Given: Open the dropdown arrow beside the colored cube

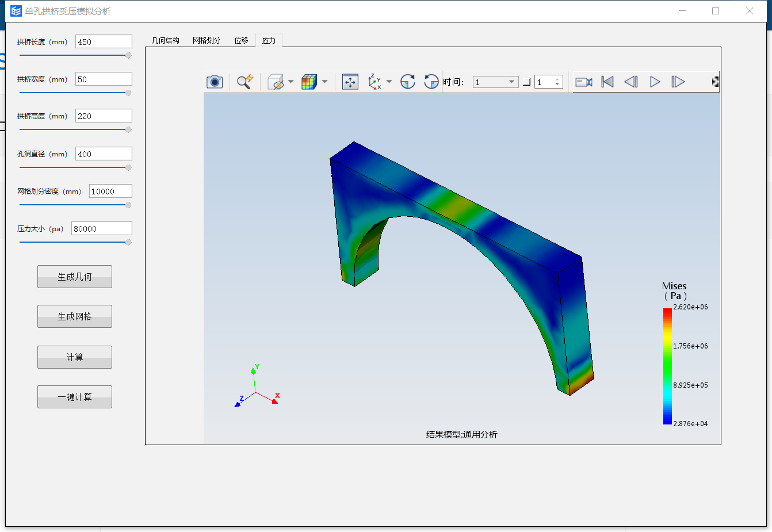Looking at the screenshot, I should 324,82.
